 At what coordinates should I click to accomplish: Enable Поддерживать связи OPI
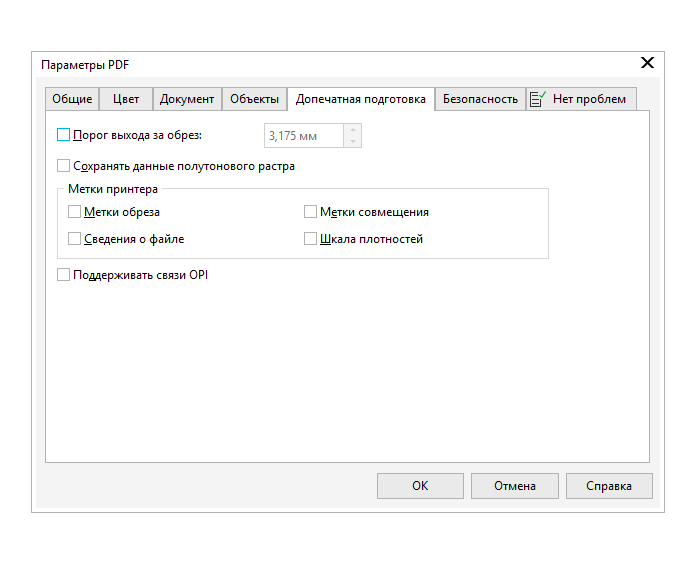click(x=64, y=274)
